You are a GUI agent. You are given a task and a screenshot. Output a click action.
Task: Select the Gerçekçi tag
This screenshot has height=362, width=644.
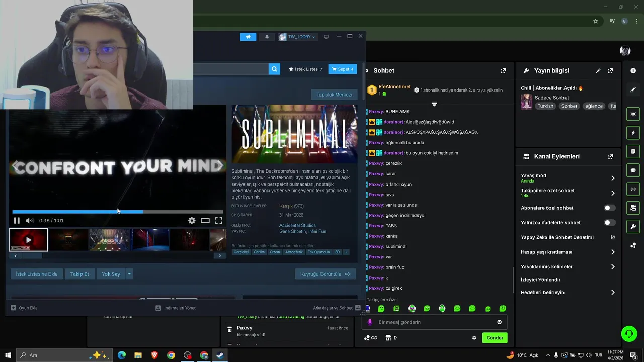[x=241, y=252]
